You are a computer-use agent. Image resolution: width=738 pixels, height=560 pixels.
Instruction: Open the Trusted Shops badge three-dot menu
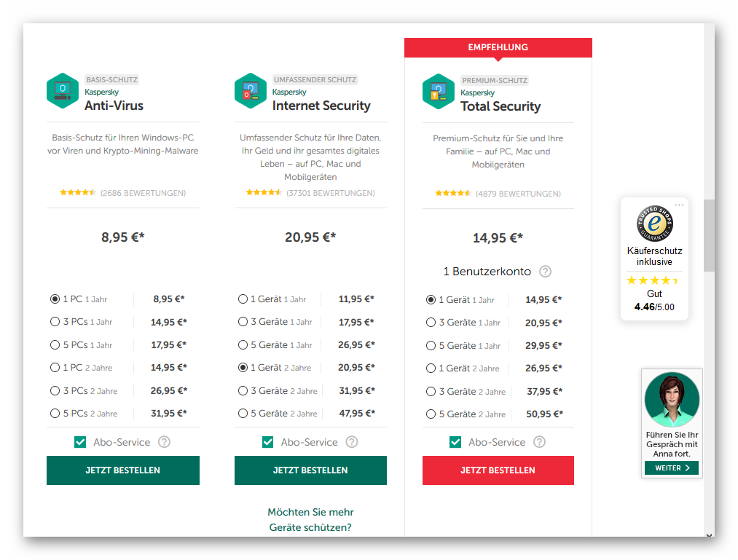pos(679,205)
